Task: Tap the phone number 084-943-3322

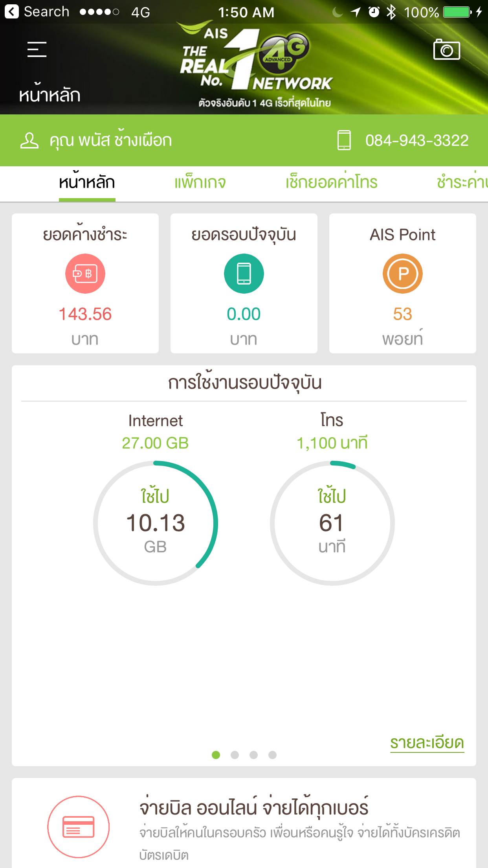Action: click(x=416, y=140)
